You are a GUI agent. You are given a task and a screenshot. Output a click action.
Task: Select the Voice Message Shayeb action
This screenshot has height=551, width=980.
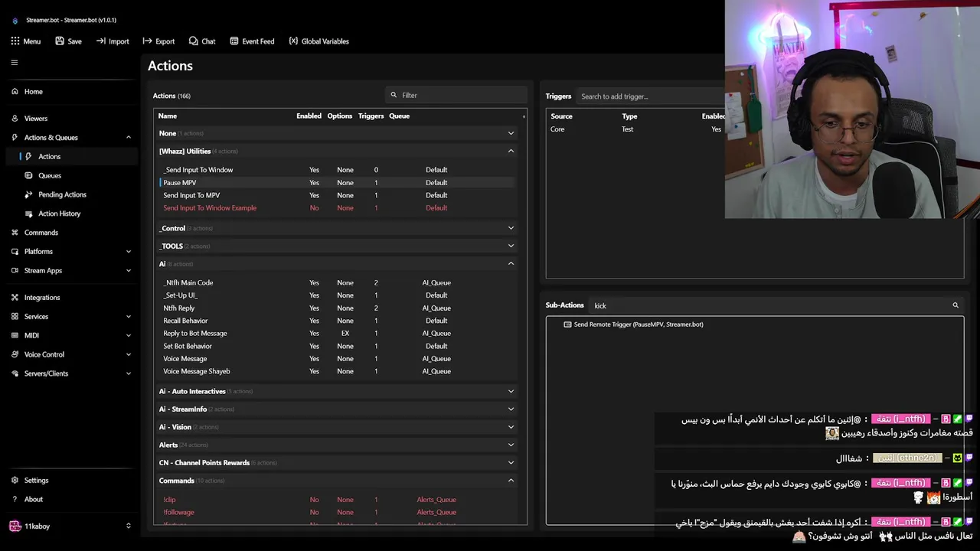[337, 372]
